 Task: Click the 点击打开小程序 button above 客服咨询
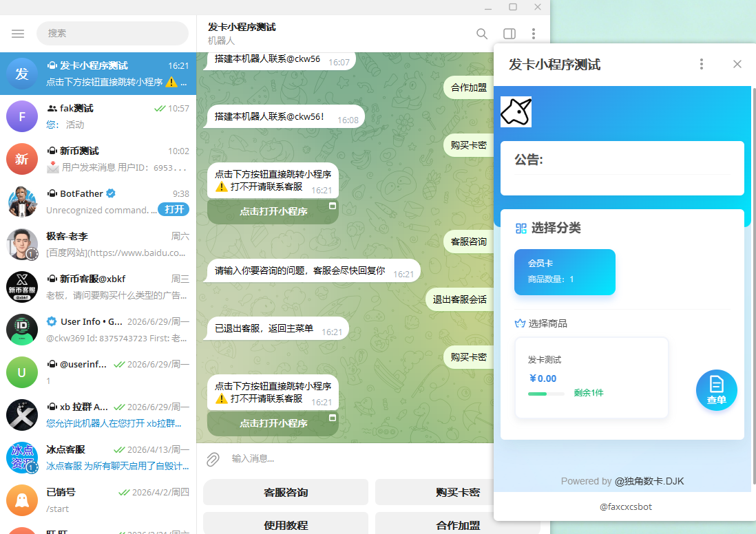273,211
